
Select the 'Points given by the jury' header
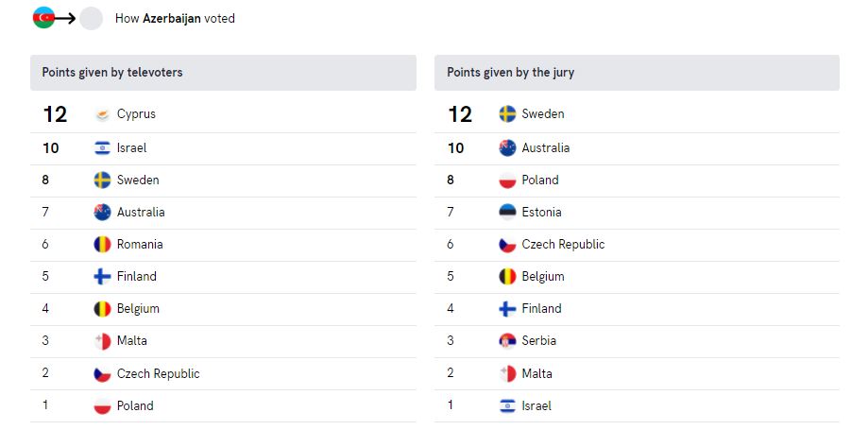[x=637, y=73]
